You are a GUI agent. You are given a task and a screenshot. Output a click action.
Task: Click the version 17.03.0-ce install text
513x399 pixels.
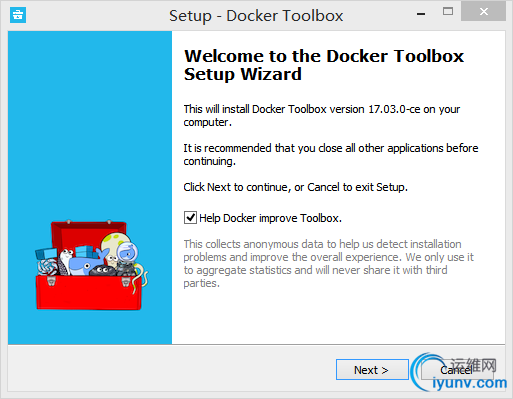[322, 115]
